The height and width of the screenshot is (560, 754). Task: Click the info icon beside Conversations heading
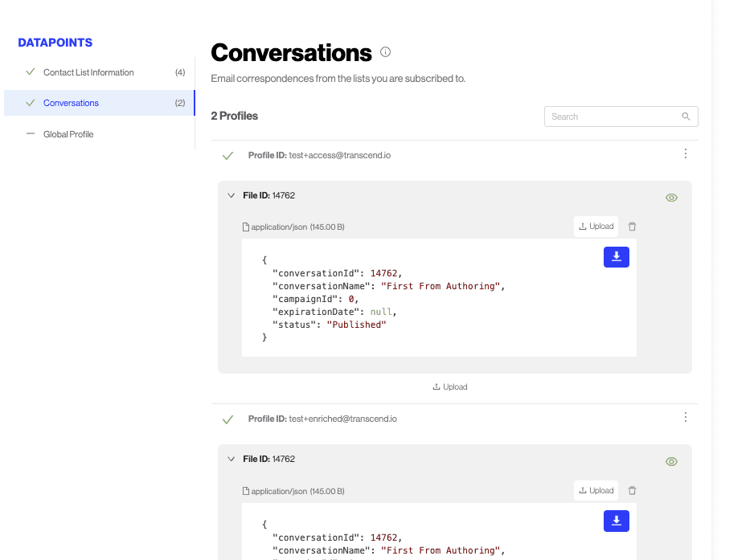(385, 52)
